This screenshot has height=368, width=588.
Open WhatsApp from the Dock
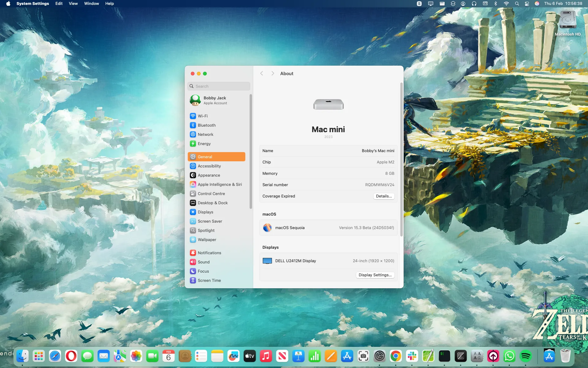510,356
